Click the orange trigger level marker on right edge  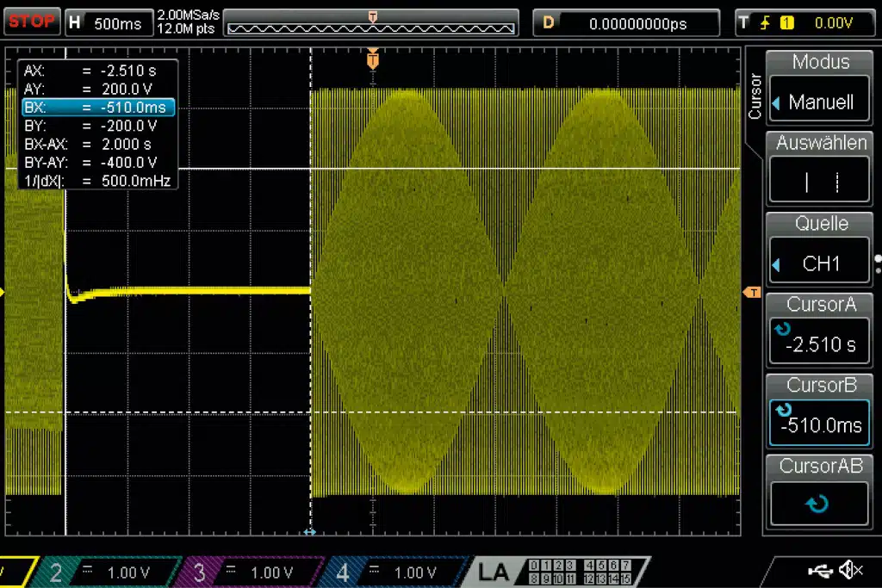(752, 293)
